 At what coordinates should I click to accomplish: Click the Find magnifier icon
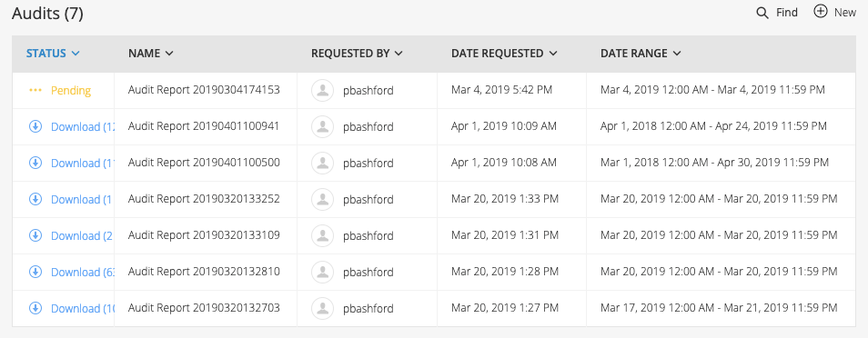click(x=762, y=13)
